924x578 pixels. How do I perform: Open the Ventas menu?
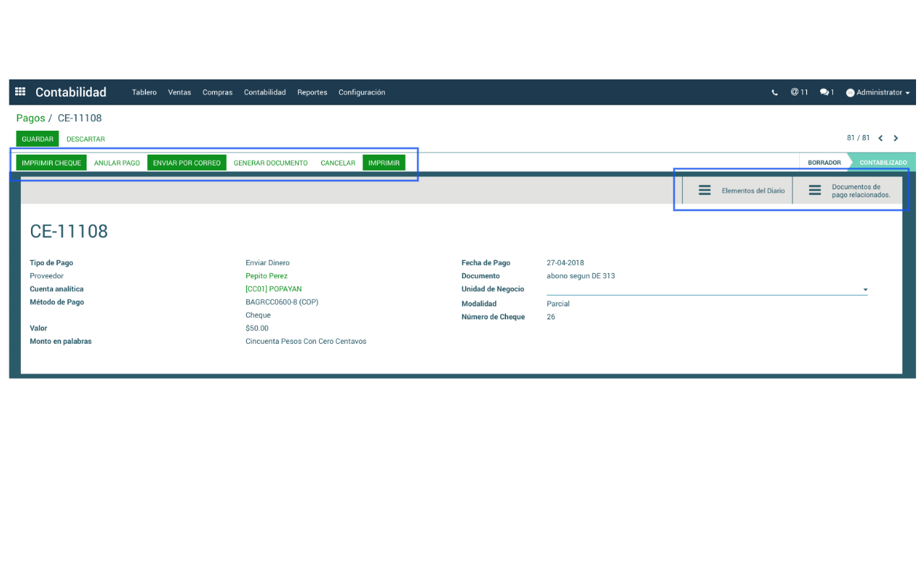[x=179, y=92]
